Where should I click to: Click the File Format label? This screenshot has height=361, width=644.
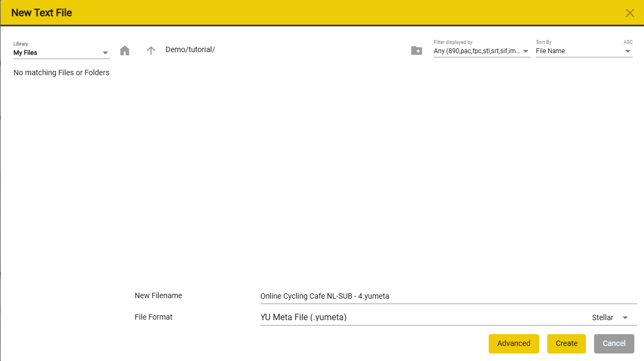[x=153, y=317]
